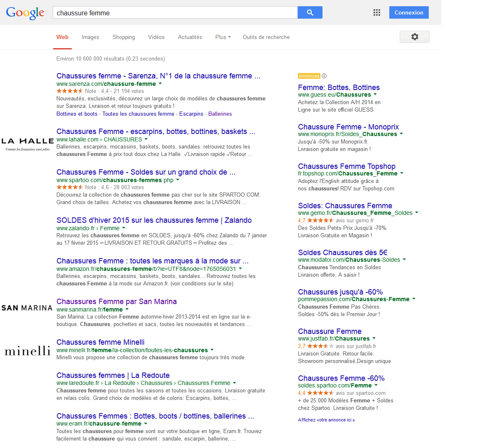Expand the arrow beside zalando.fr URL
The image size is (491, 448).
tap(124, 228)
